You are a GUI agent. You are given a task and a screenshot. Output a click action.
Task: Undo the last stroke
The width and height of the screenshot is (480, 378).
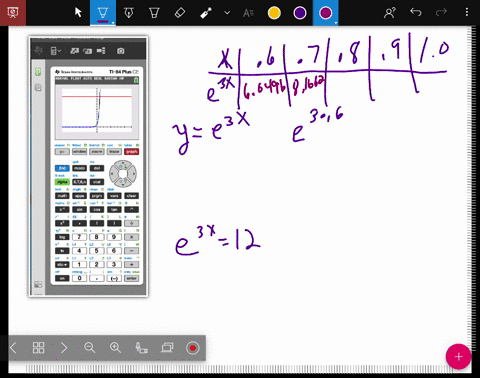(x=416, y=12)
